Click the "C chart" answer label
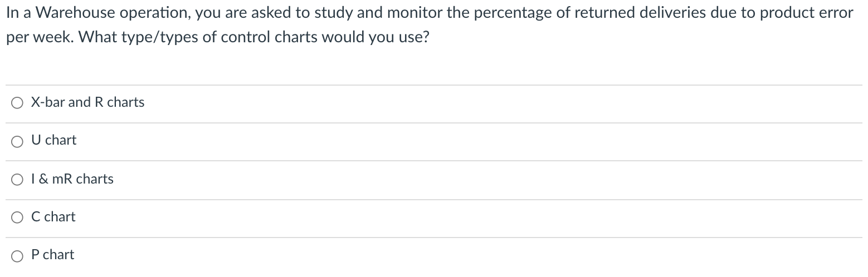The image size is (868, 277). pos(53,217)
